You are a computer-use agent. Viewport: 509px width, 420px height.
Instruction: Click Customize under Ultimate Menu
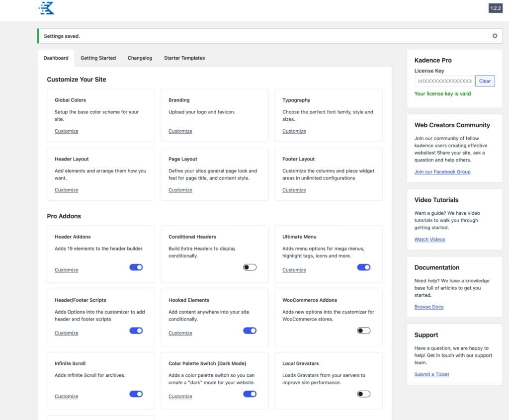[x=294, y=270]
